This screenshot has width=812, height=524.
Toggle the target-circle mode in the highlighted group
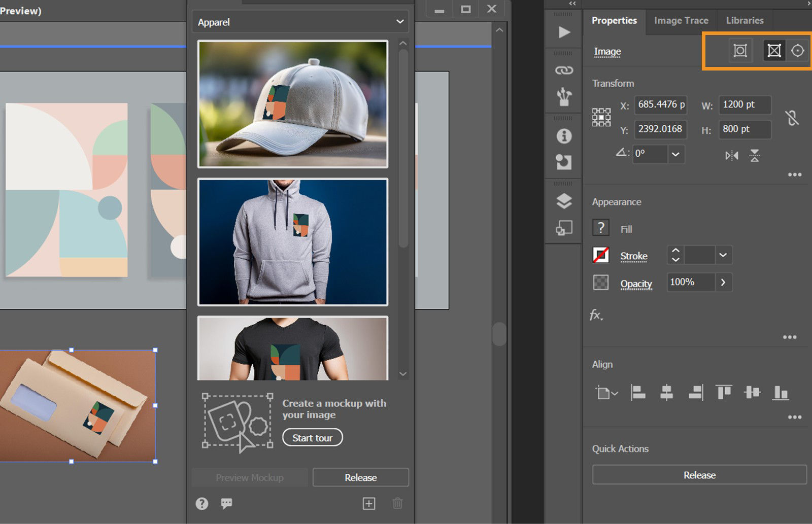pos(798,51)
